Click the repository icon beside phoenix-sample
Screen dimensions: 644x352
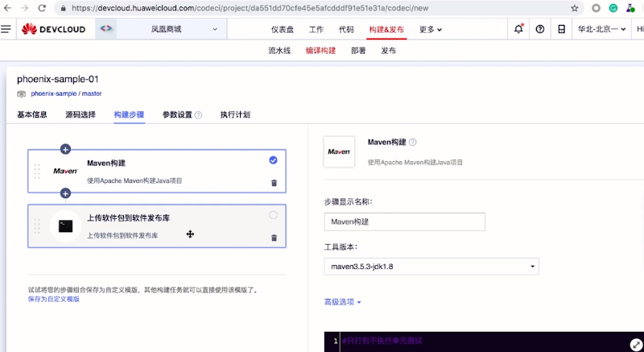[21, 94]
